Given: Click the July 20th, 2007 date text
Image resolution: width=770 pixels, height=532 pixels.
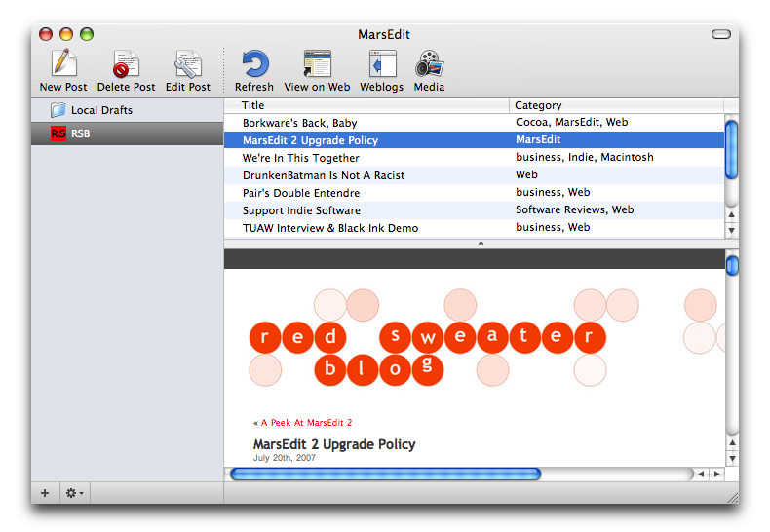Looking at the screenshot, I should 285,458.
